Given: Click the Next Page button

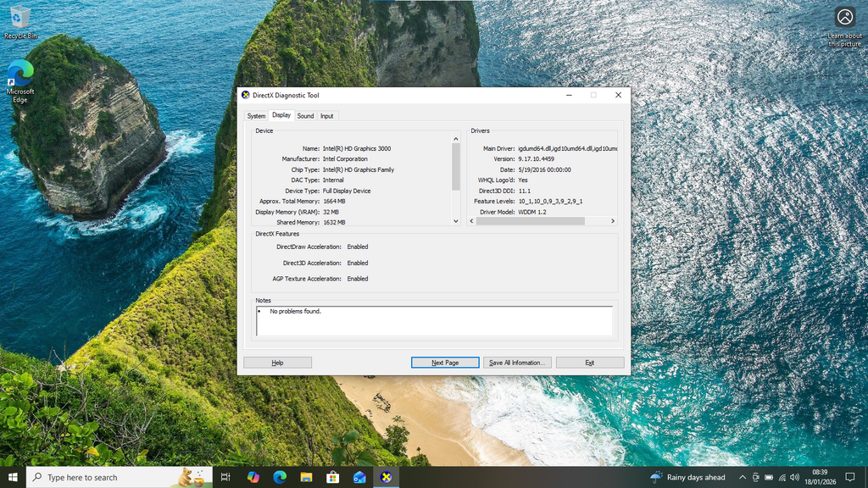Looking at the screenshot, I should click(x=445, y=363).
